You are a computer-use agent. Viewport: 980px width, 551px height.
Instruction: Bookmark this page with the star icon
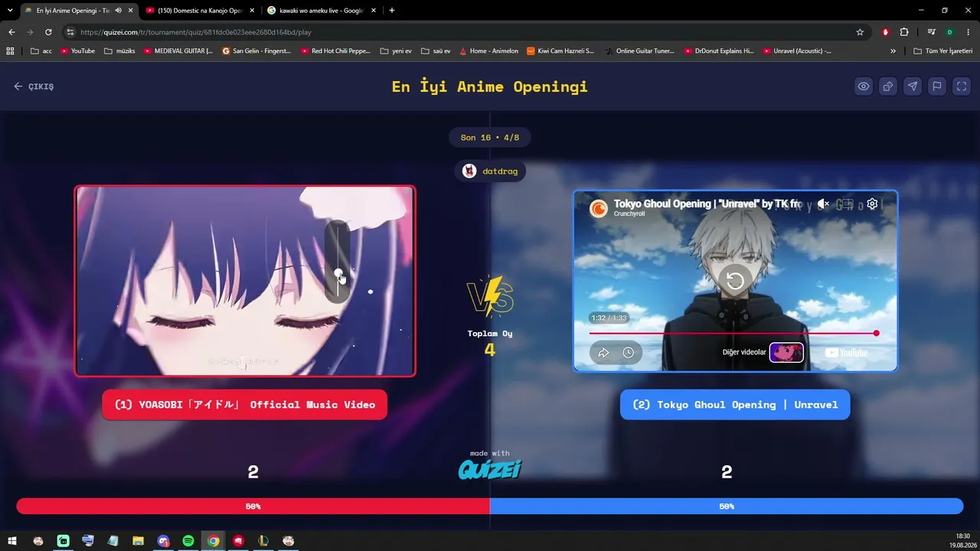(x=860, y=32)
